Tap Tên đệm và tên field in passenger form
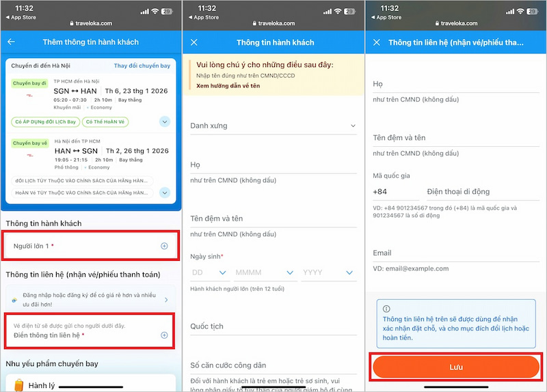The image size is (547, 392). tap(273, 219)
